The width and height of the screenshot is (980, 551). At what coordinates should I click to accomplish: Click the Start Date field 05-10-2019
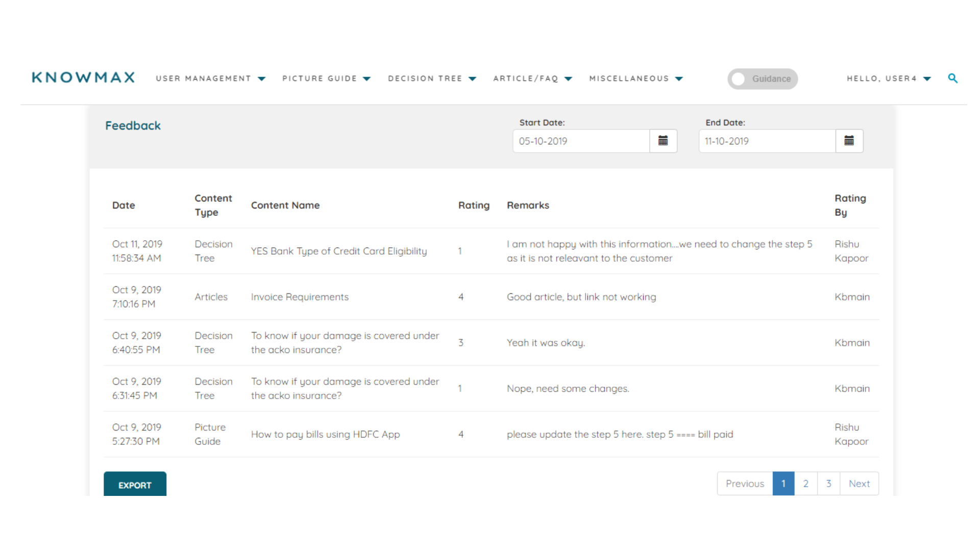click(x=581, y=141)
